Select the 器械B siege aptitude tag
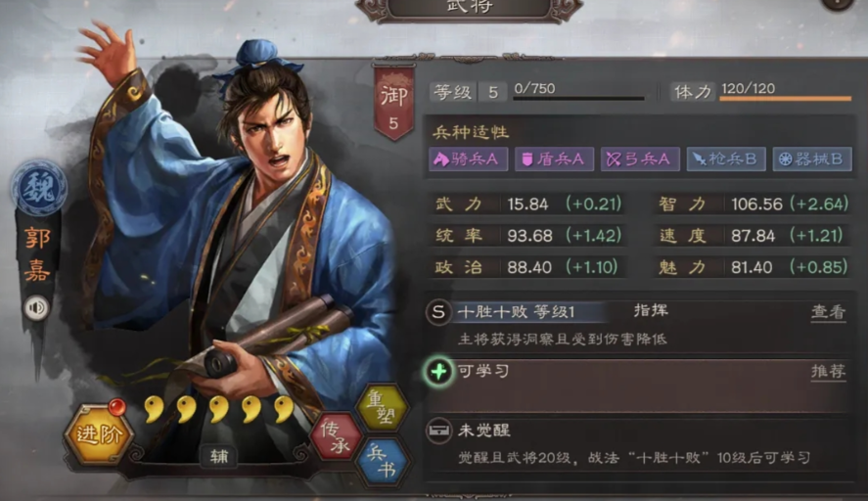 pyautogui.click(x=812, y=159)
